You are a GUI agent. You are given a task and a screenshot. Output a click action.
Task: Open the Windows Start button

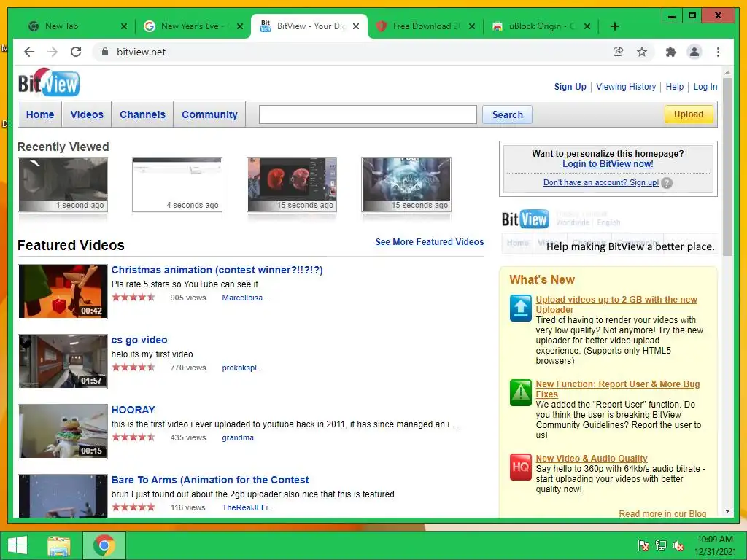18,545
